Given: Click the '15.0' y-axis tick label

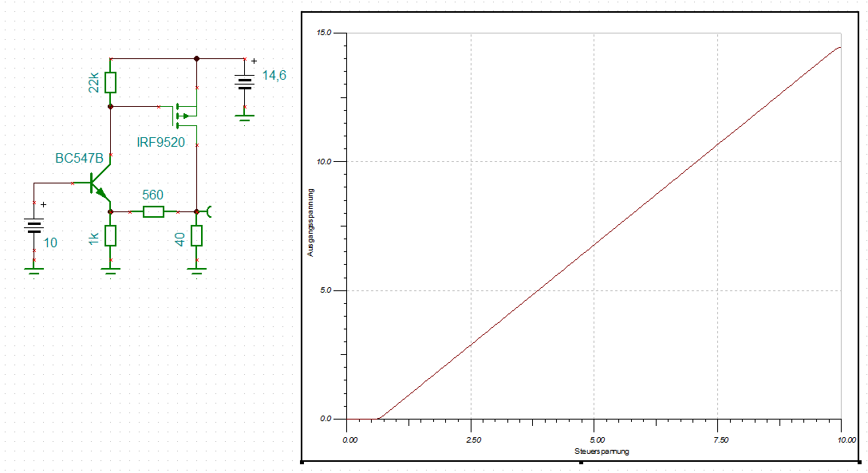Looking at the screenshot, I should pyautogui.click(x=324, y=33).
